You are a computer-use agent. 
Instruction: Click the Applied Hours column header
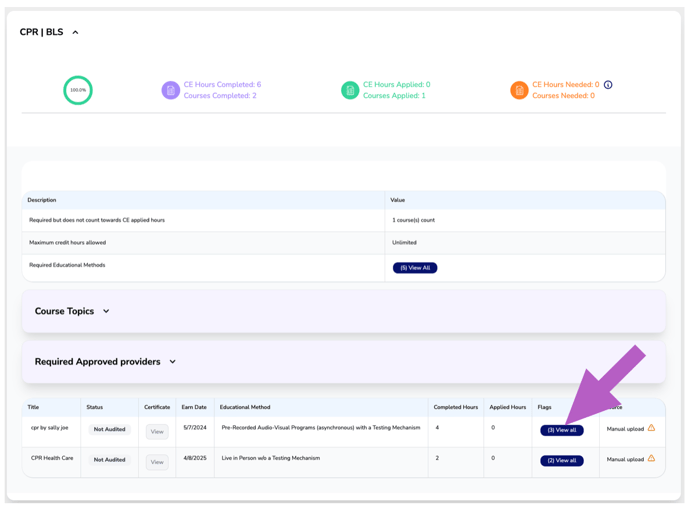508,407
